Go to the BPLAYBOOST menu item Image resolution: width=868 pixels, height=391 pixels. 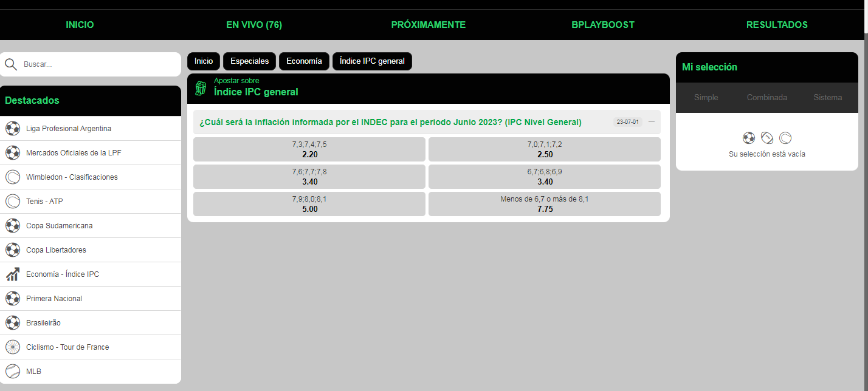(x=602, y=25)
